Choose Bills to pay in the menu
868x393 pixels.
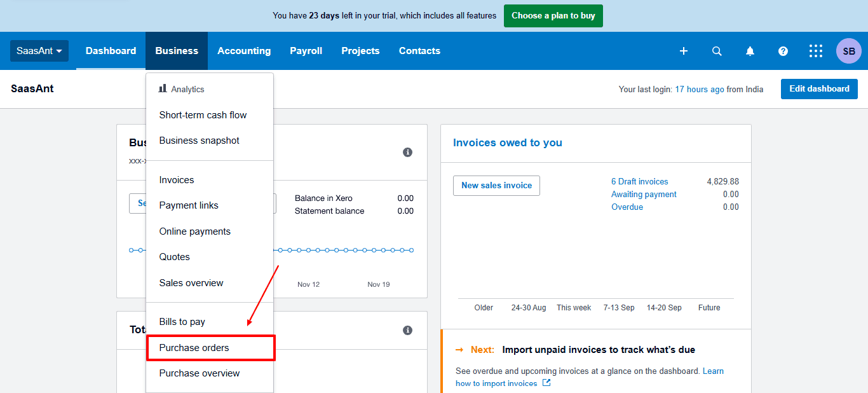pyautogui.click(x=182, y=321)
